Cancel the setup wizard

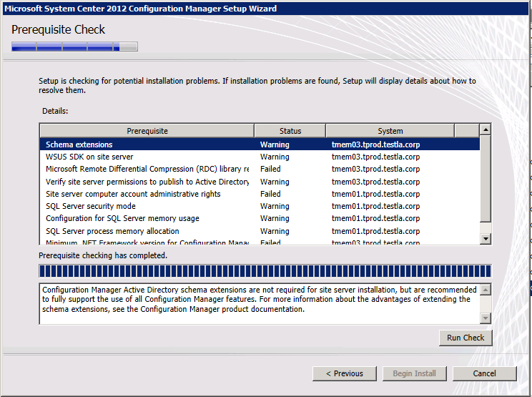[x=485, y=373]
